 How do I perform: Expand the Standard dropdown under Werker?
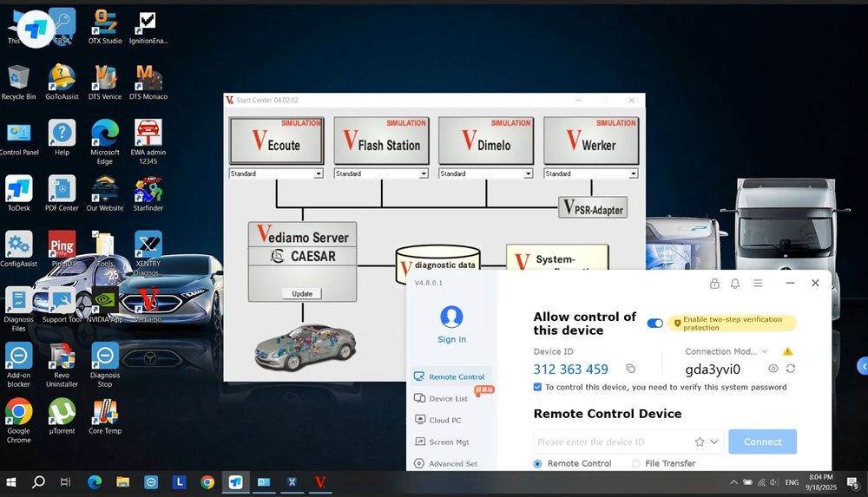634,173
